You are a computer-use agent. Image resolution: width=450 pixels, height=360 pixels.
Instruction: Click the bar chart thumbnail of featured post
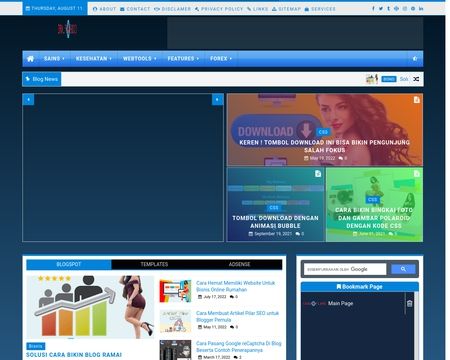90,307
